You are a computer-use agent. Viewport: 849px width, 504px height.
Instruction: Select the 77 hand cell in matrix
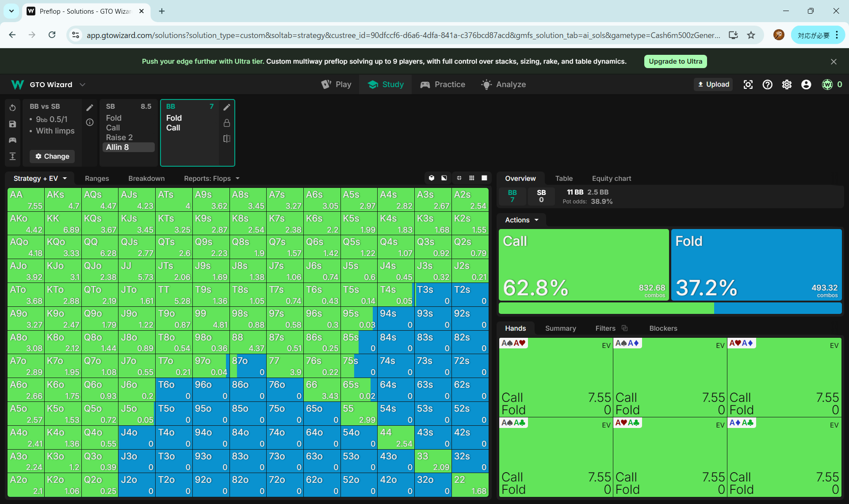point(285,366)
